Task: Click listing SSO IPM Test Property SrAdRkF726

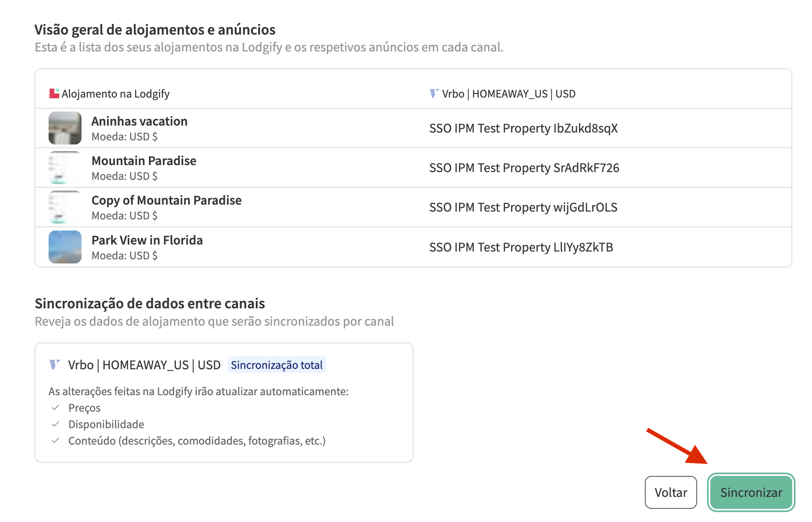Action: point(524,168)
